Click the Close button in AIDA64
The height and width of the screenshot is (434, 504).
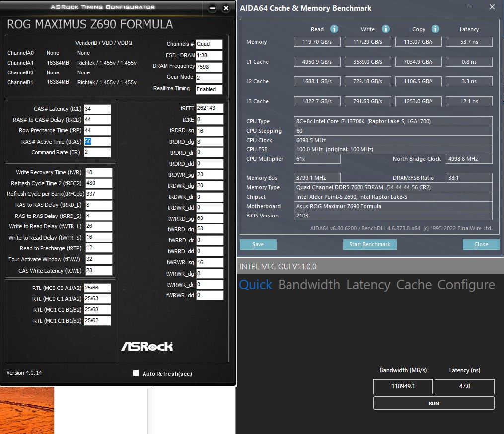(x=481, y=244)
